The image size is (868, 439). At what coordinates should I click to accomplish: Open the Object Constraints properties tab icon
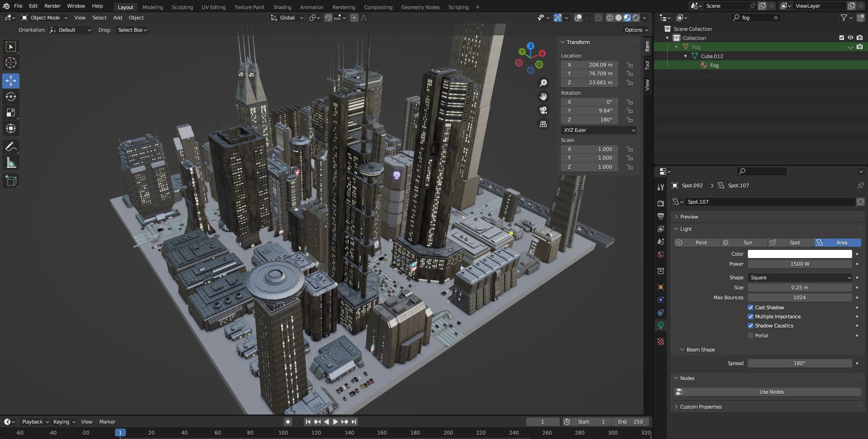[661, 312]
